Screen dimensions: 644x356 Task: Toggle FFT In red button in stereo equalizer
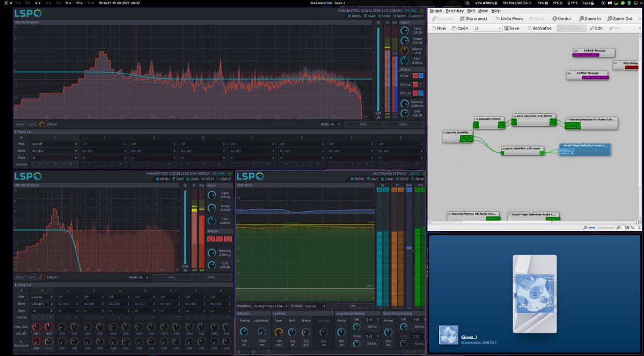click(414, 76)
